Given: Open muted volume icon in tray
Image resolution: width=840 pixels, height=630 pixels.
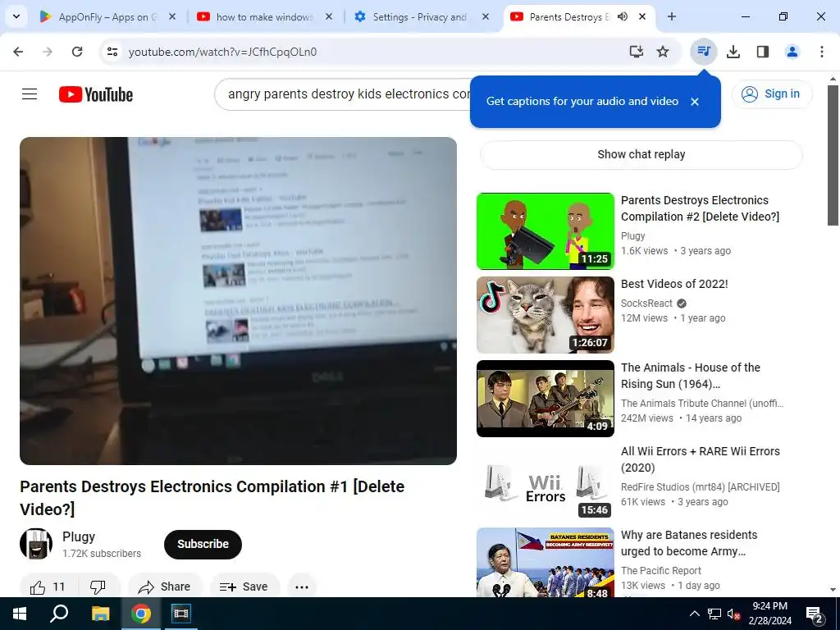Looking at the screenshot, I should click(x=733, y=614).
